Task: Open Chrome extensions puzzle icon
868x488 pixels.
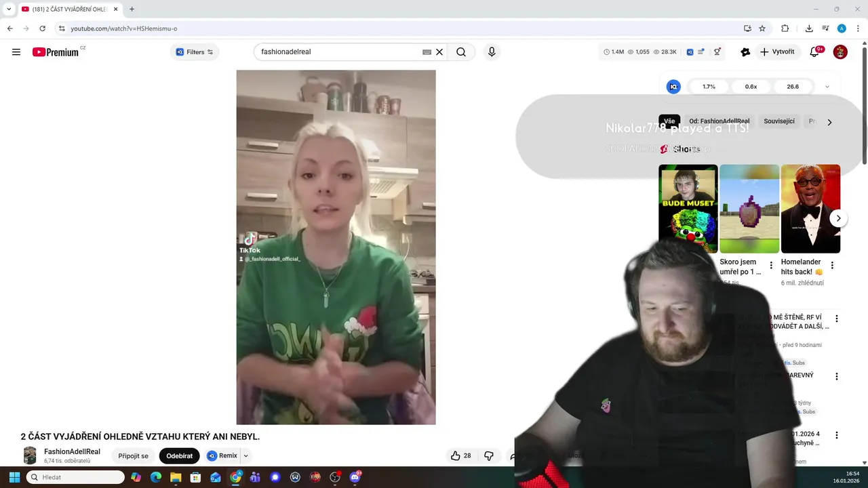Action: 785,28
